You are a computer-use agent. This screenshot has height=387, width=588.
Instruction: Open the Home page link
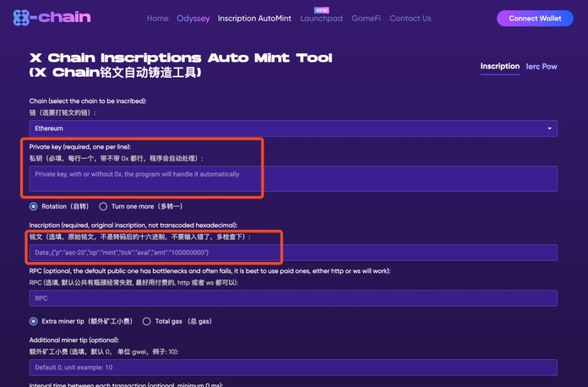coord(157,18)
